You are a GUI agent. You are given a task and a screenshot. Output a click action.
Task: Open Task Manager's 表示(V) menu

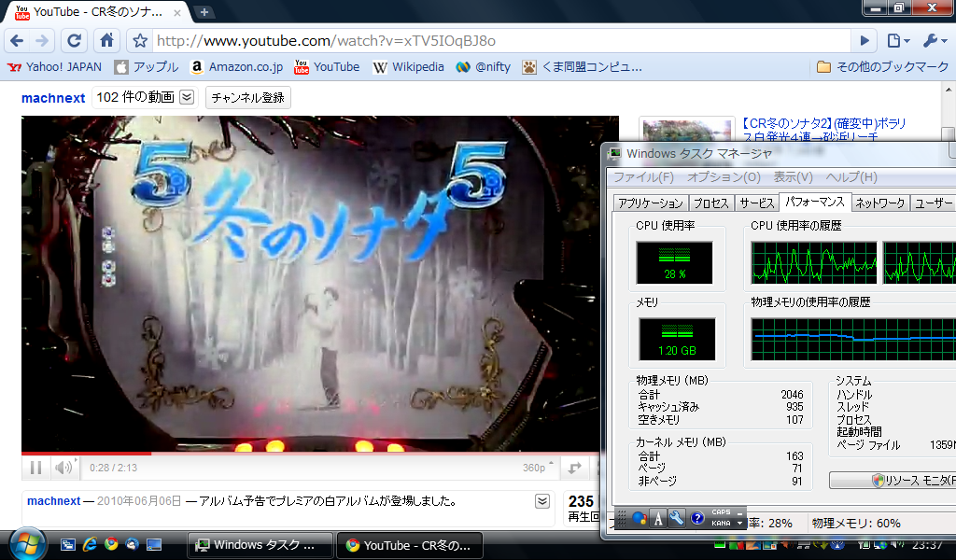(794, 176)
